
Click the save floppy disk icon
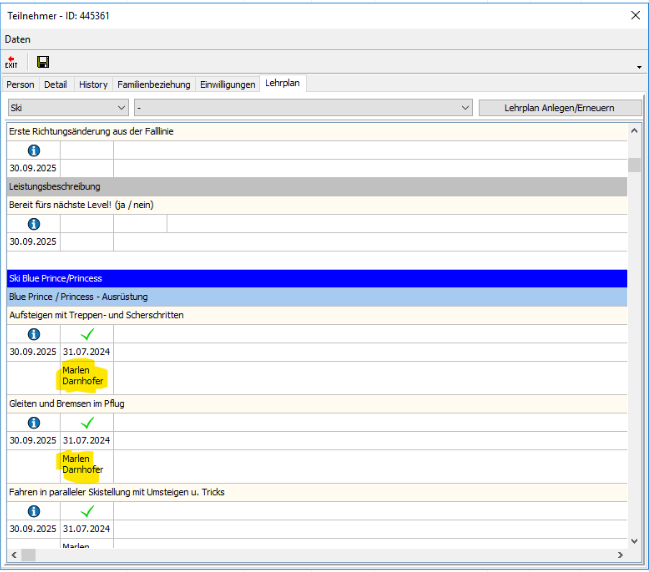click(43, 62)
